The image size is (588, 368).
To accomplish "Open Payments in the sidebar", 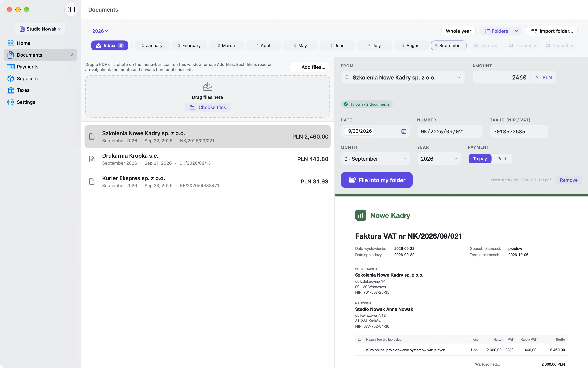I will click(40, 67).
